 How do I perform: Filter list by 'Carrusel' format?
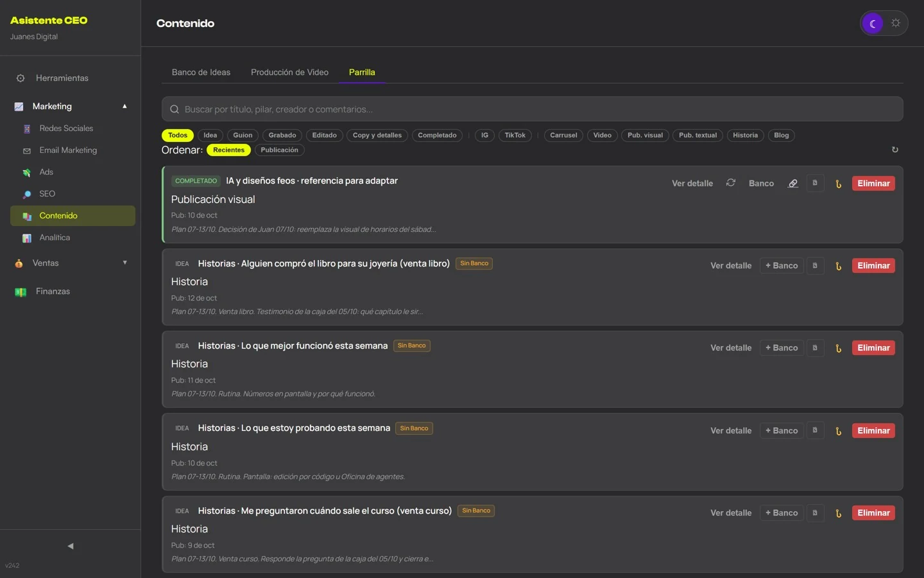click(x=563, y=135)
